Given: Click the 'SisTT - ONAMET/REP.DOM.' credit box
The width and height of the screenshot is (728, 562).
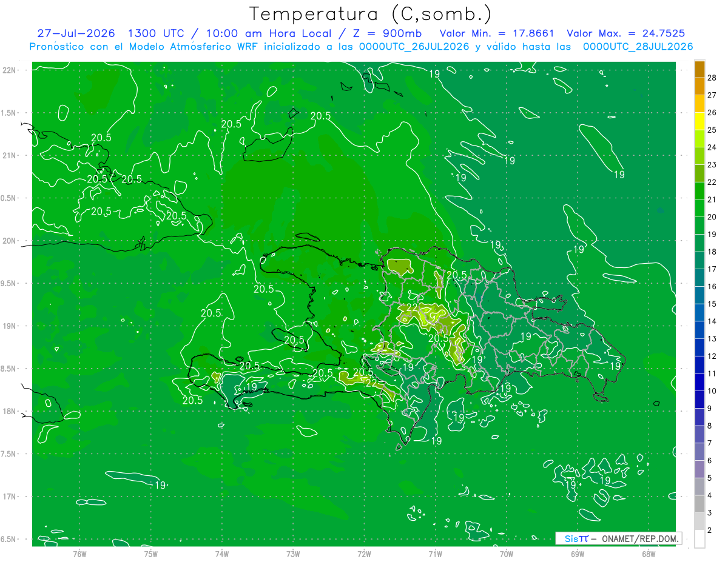Looking at the screenshot, I should click(618, 538).
